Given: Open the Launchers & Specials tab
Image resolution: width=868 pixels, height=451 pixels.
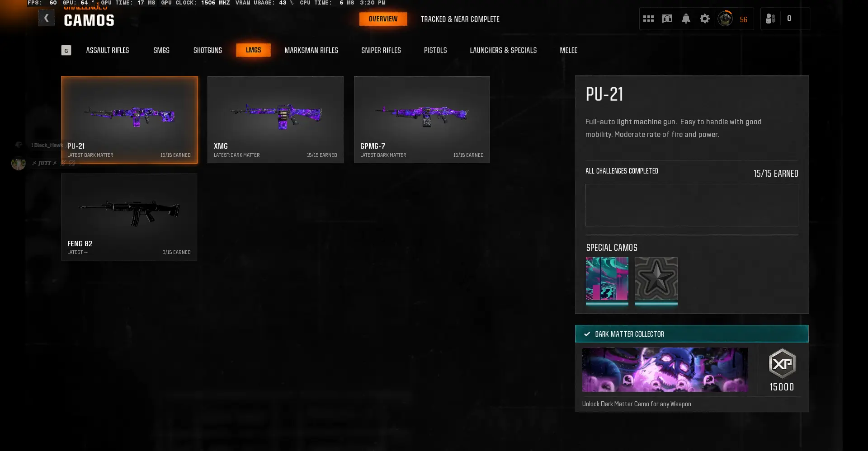Looking at the screenshot, I should point(503,50).
